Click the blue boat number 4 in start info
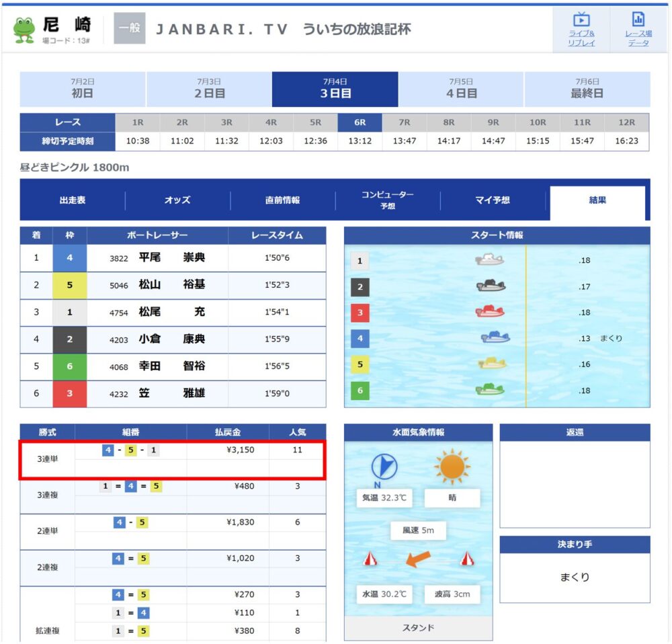This screenshot has height=644, width=672. pos(495,337)
